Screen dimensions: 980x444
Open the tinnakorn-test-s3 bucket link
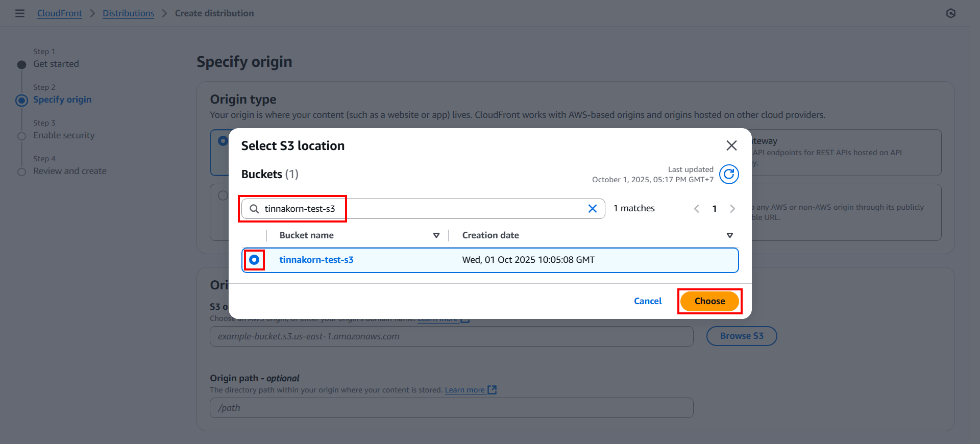tap(316, 260)
